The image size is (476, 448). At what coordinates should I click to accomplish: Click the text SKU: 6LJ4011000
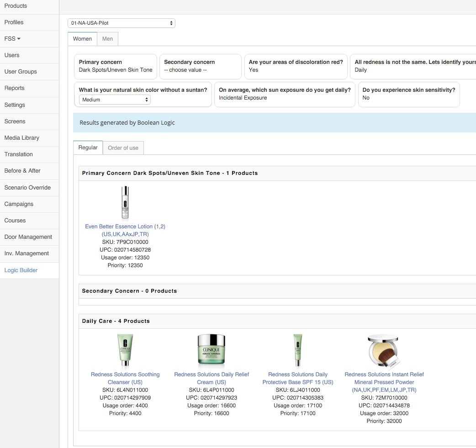pos(298,390)
